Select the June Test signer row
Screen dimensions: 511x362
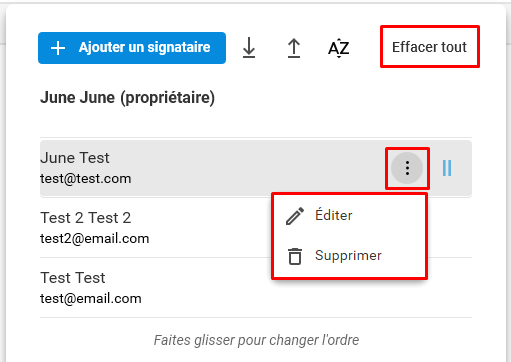point(256,168)
